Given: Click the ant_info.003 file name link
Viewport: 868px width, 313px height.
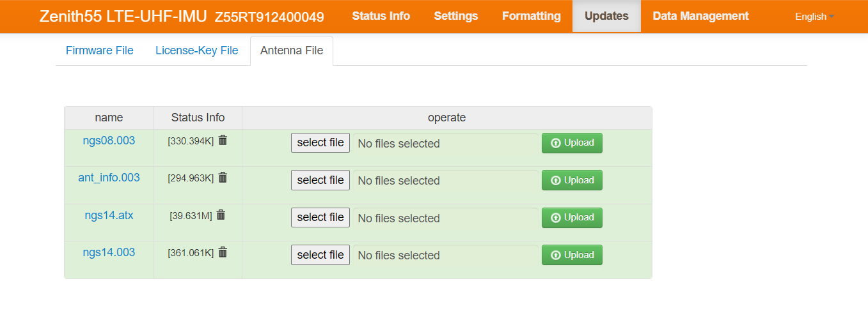Looking at the screenshot, I should pyautogui.click(x=109, y=178).
